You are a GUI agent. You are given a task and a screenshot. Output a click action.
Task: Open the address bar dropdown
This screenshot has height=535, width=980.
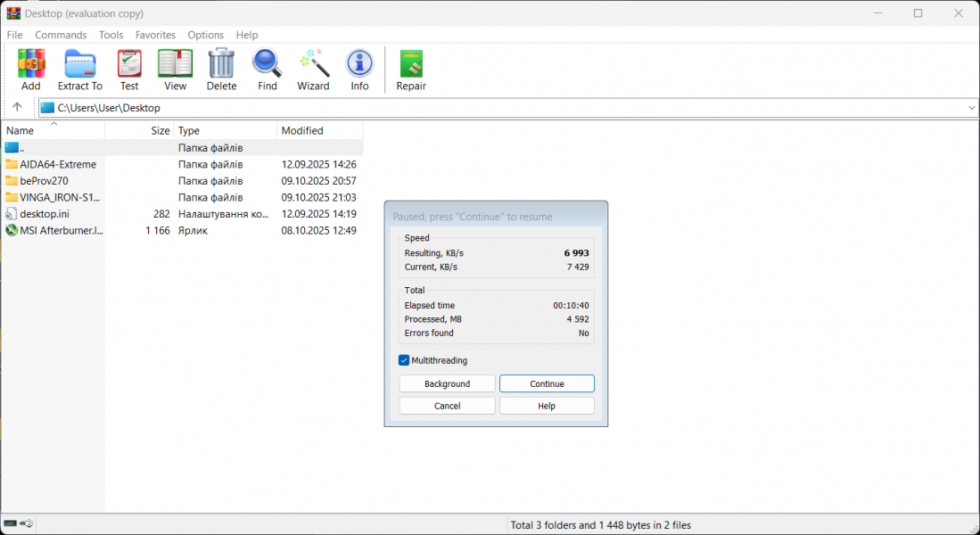pos(971,106)
